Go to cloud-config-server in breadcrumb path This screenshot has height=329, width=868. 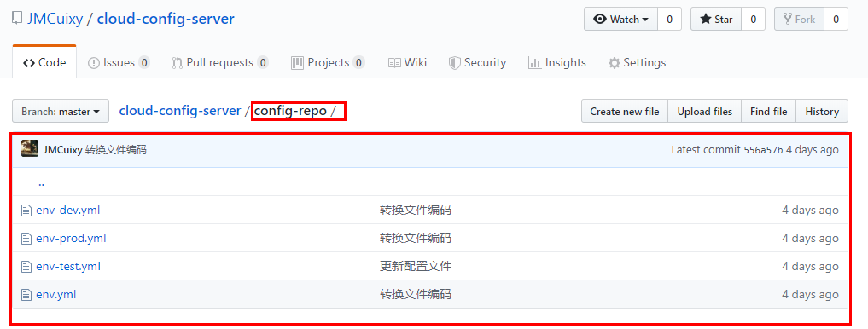click(x=180, y=111)
